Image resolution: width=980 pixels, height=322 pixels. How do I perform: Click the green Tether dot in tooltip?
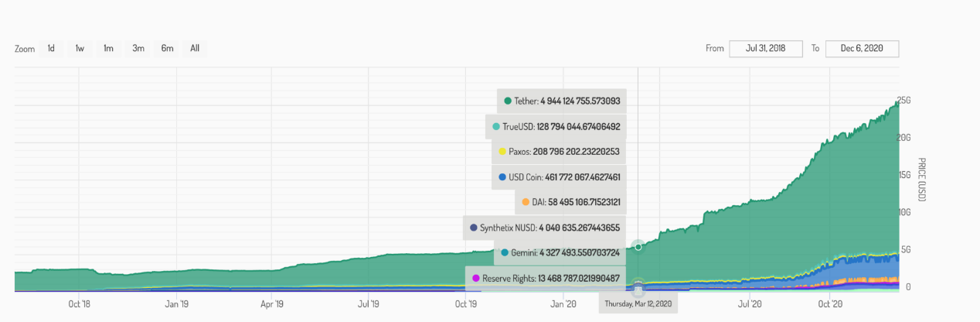508,101
